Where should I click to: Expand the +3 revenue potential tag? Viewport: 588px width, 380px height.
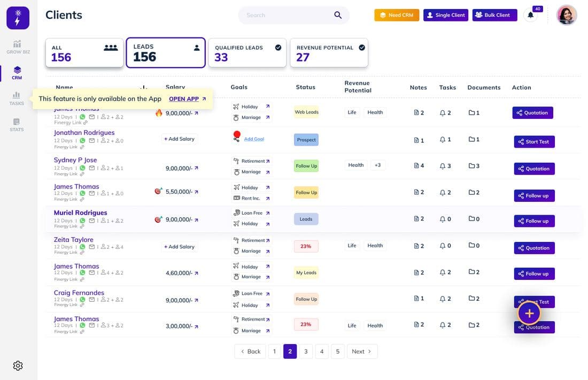pyautogui.click(x=377, y=165)
